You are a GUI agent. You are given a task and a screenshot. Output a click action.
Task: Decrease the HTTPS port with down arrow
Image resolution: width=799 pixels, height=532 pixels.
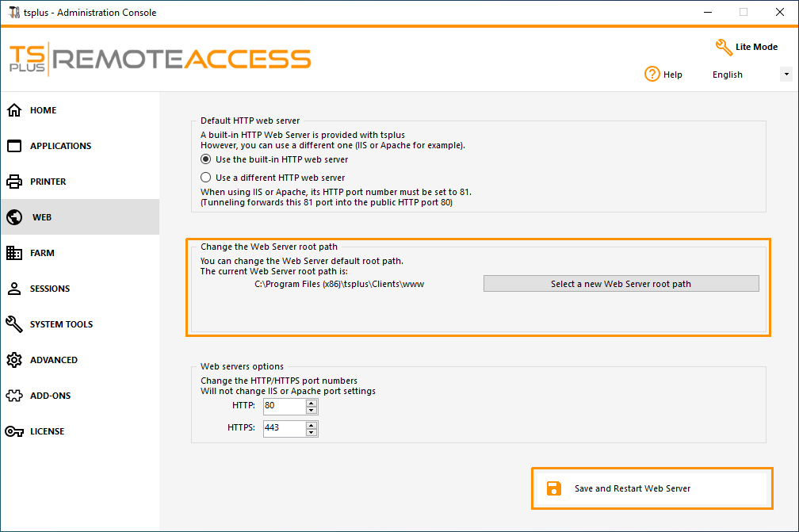coord(312,433)
